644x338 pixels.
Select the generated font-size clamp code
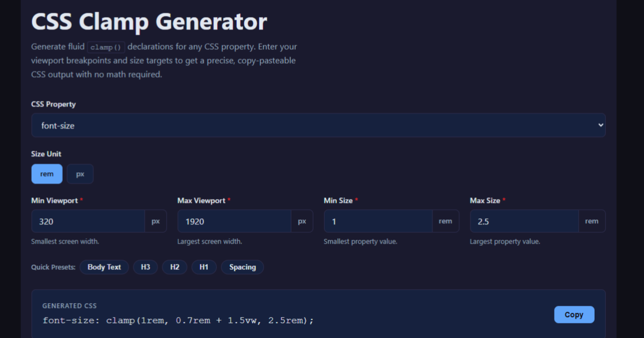pos(178,320)
